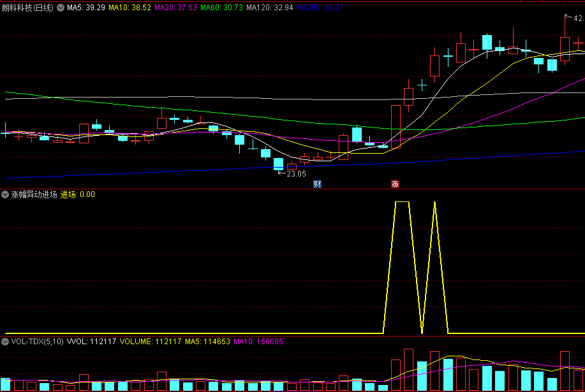Click the VOLUME: 112117 value

(151, 342)
